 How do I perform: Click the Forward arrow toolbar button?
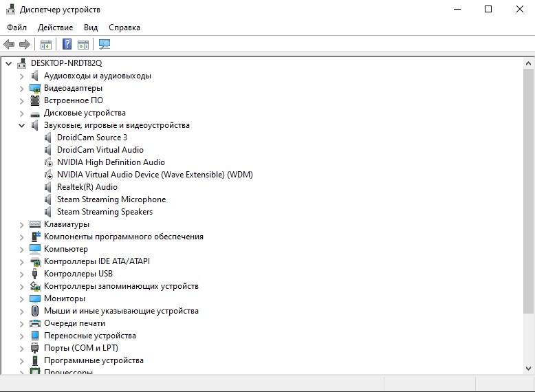point(25,44)
